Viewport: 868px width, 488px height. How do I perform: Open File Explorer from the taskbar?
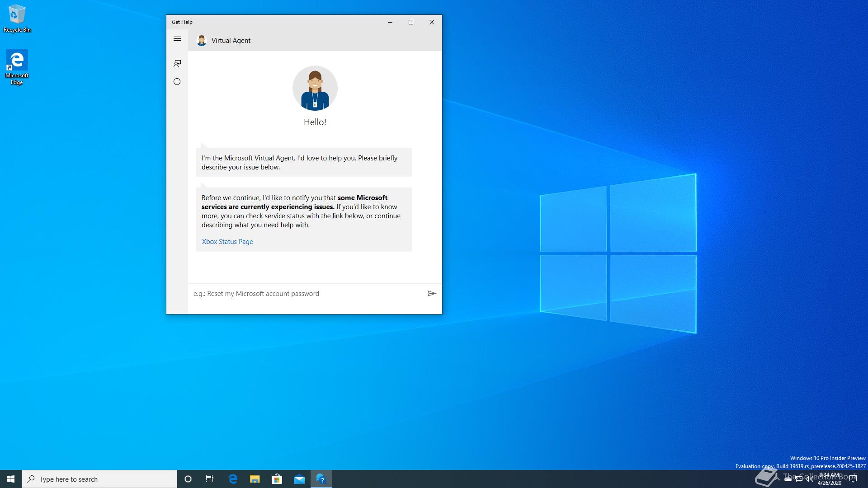point(255,479)
